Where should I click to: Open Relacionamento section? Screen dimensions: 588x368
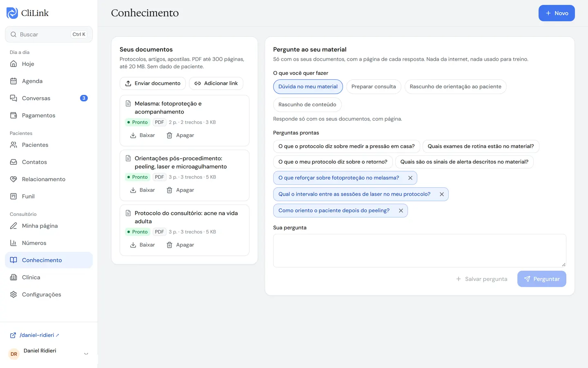pyautogui.click(x=49, y=179)
